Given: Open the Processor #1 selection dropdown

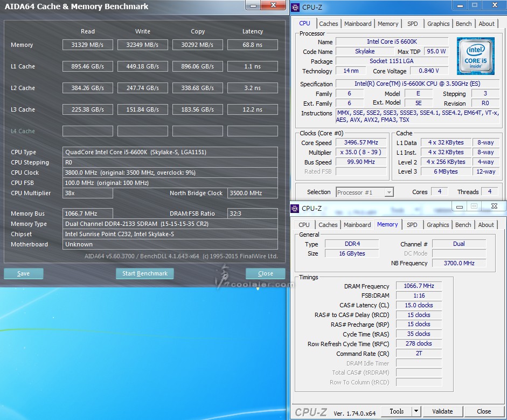Looking at the screenshot, I should point(390,192).
